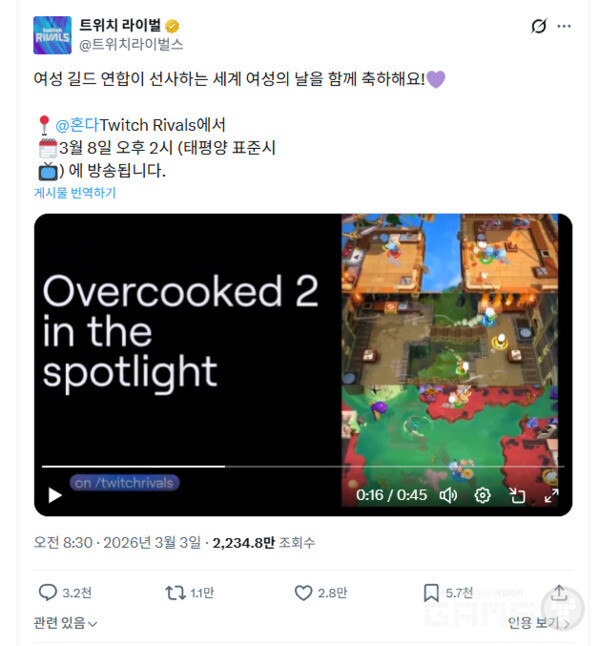600x646 pixels.
Task: Click the 2,234.8만 조회수 view count
Action: point(264,543)
